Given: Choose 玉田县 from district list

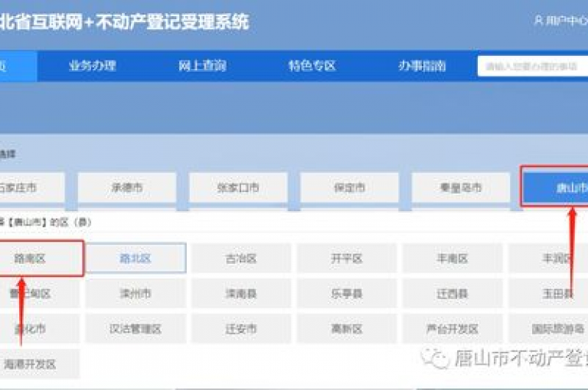Looking at the screenshot, I should click(548, 294).
